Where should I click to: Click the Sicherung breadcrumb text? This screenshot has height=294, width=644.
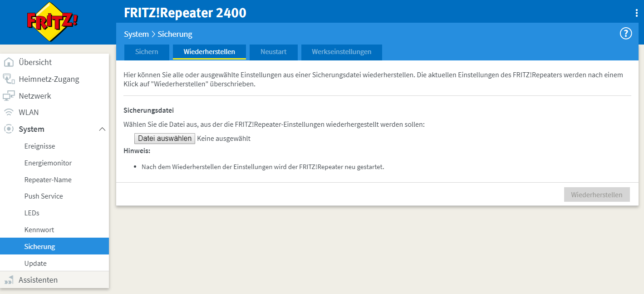tap(175, 34)
